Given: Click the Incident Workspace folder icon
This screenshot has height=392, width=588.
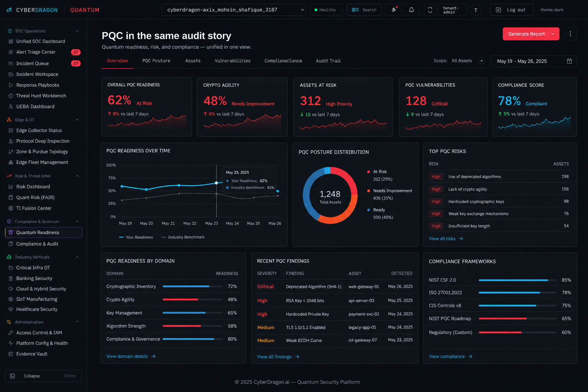Looking at the screenshot, I should coord(11,74).
